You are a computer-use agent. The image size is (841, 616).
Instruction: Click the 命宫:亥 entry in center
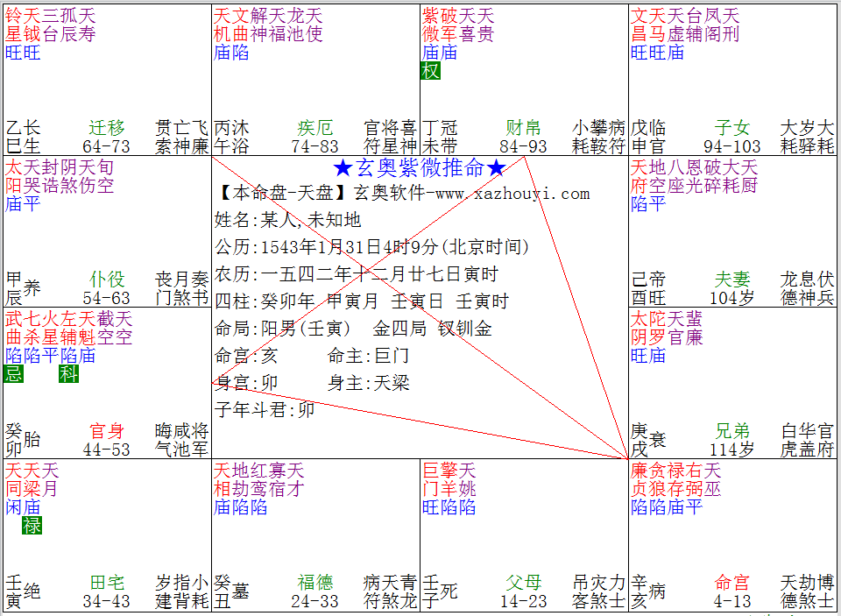pos(246,356)
